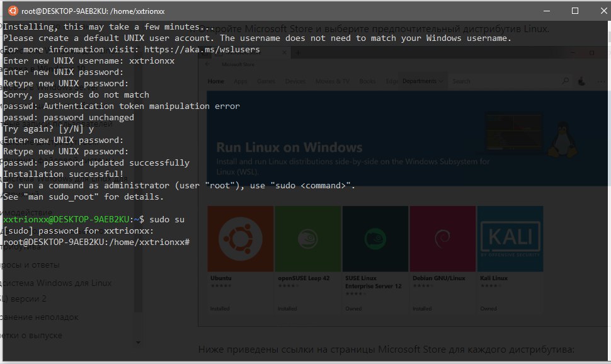This screenshot has width=611, height=364.
Task: Click the Debian GNU/Linux app name label
Action: (x=439, y=278)
